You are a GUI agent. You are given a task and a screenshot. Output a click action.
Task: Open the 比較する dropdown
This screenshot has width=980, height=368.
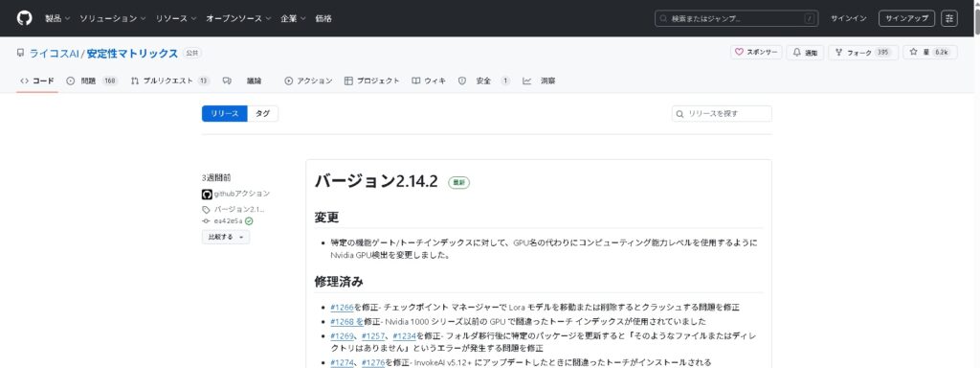pyautogui.click(x=226, y=238)
